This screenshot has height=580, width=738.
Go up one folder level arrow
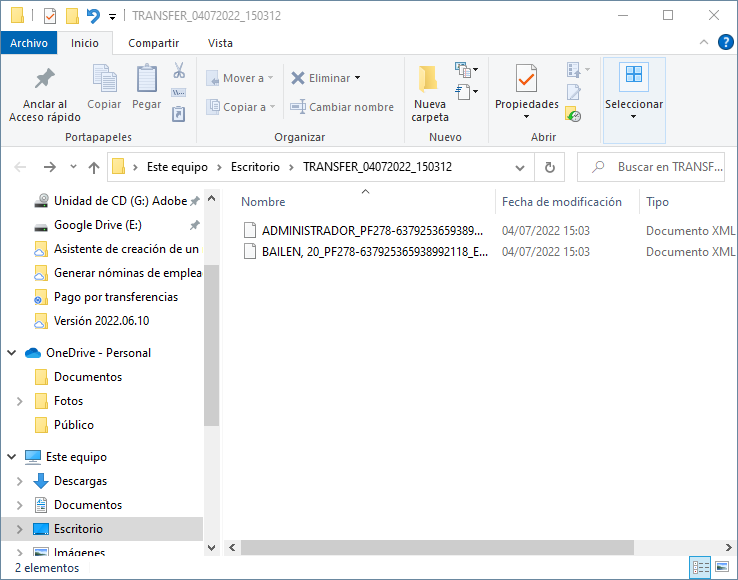[x=94, y=167]
